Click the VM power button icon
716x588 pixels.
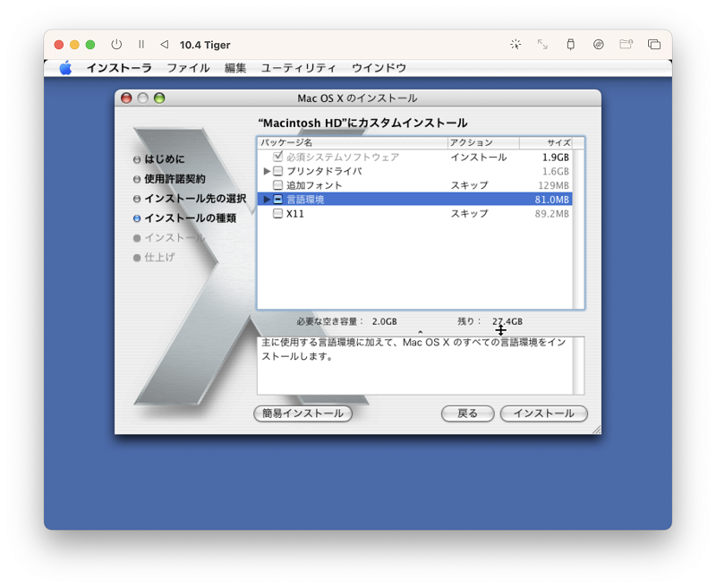point(116,44)
